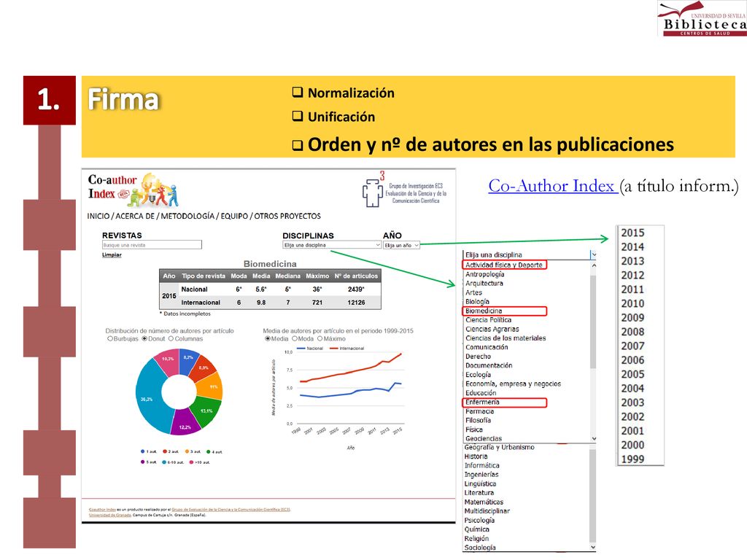
Task: Open the EQUIPO menu item
Action: [x=234, y=216]
